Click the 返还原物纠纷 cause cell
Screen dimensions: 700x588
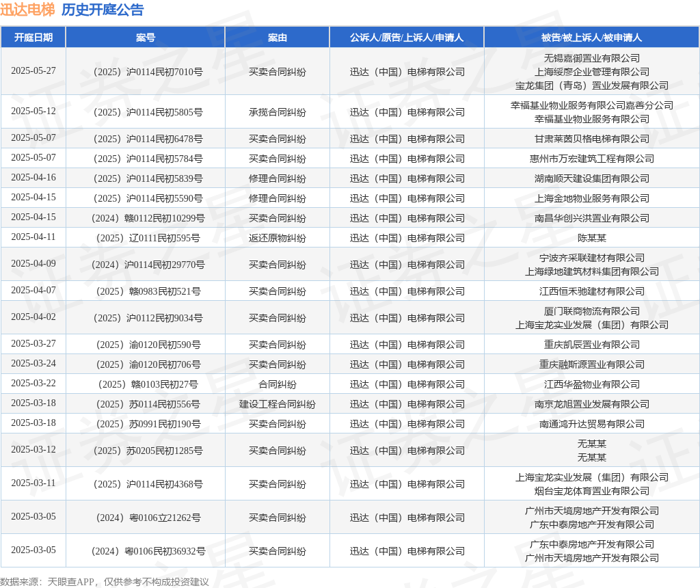[x=278, y=238]
